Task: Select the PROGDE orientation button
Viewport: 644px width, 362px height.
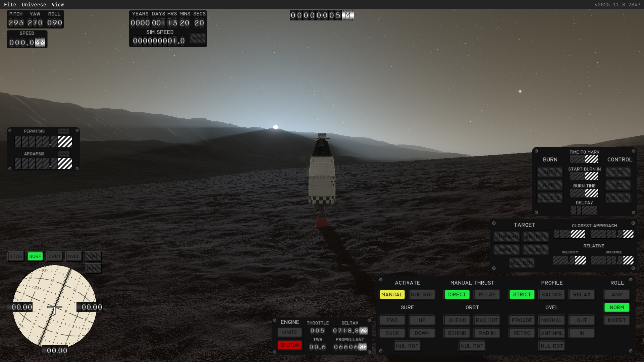Action: [x=522, y=320]
